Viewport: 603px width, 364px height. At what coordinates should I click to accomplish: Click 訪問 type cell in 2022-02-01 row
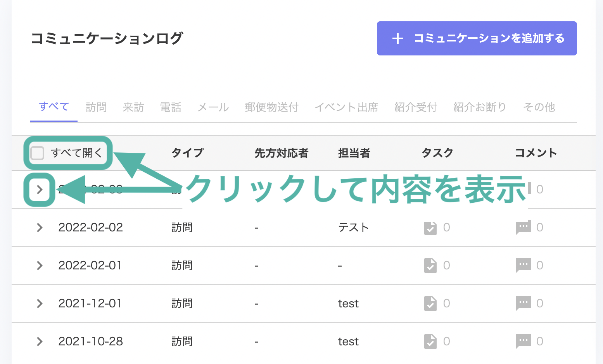[182, 266]
